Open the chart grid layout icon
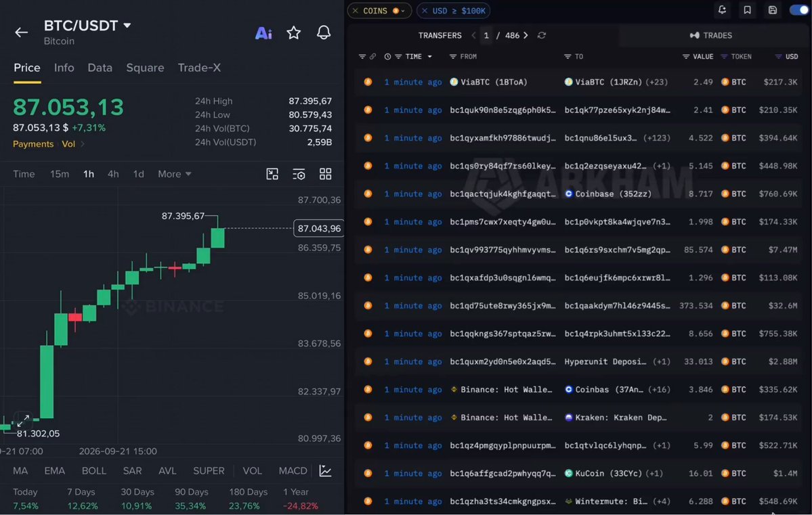This screenshot has width=812, height=515. 325,174
